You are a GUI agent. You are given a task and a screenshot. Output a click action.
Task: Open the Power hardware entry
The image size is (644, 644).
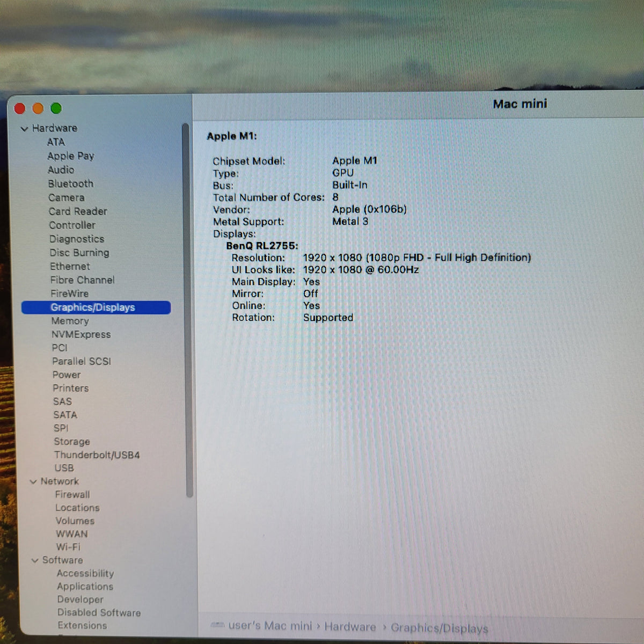(67, 375)
